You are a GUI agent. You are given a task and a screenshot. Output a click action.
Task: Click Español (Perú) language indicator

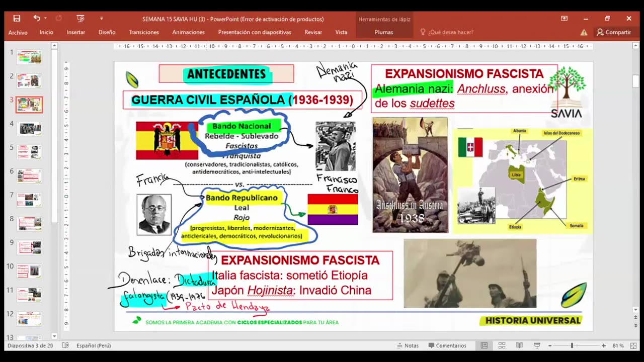click(x=94, y=345)
